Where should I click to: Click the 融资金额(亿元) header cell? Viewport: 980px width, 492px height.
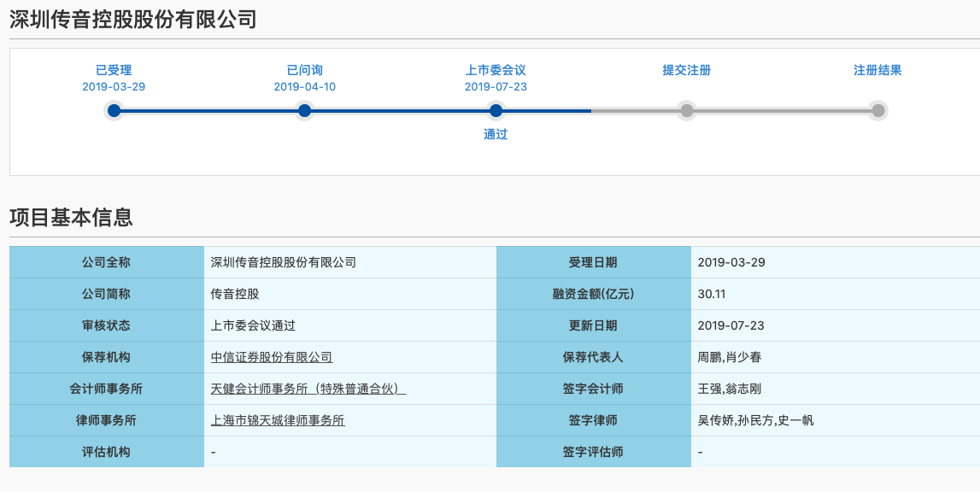[x=594, y=294]
